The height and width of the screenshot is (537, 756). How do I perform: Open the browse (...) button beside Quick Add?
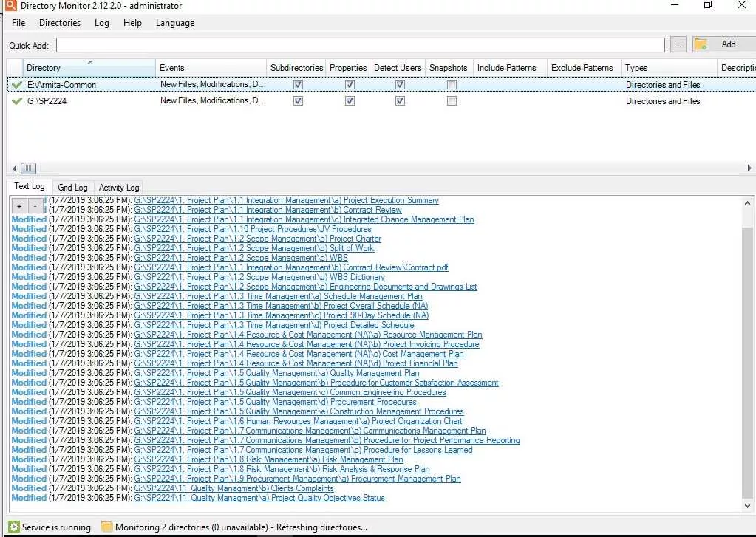coord(678,45)
